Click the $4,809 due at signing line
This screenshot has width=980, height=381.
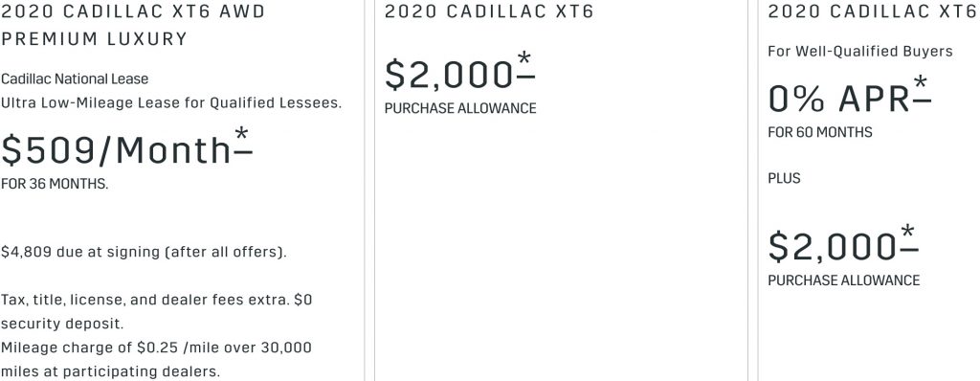pos(144,252)
